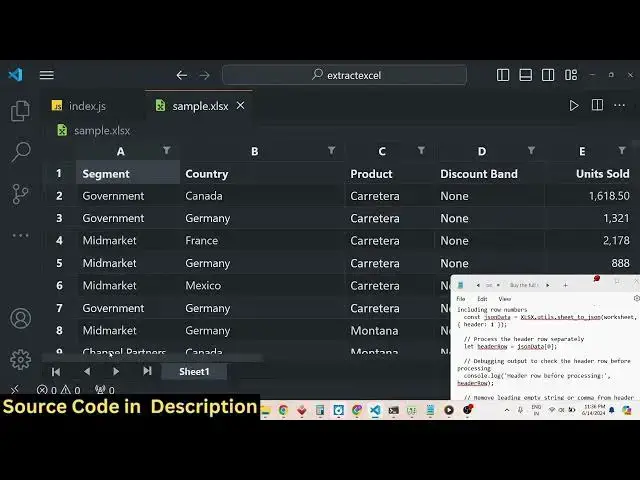Go forward with the right arrow

coord(204,75)
